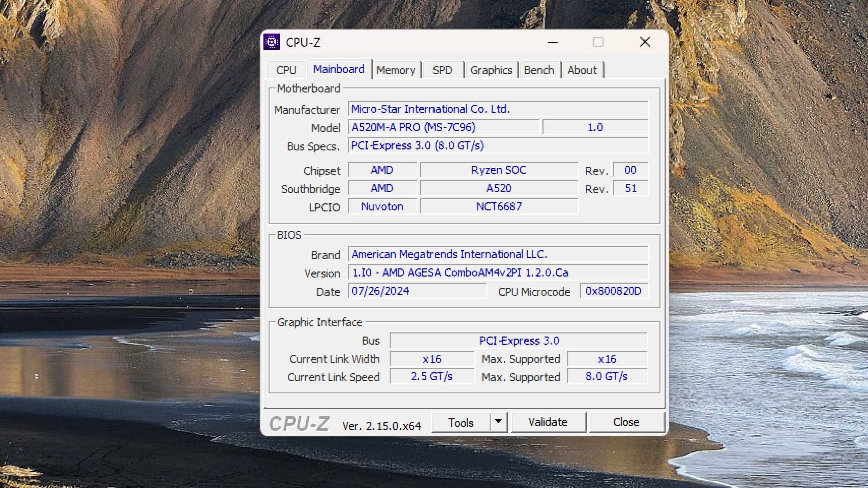Click Current Link Speed value 2.5 GT/s
The height and width of the screenshot is (488, 868).
coord(432,377)
